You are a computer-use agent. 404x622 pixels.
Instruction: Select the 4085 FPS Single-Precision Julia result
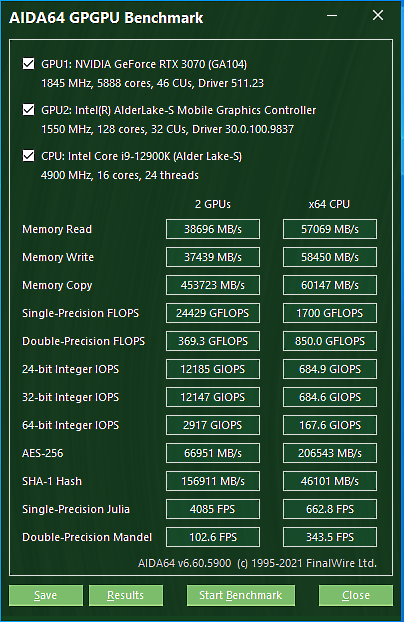coord(213,509)
